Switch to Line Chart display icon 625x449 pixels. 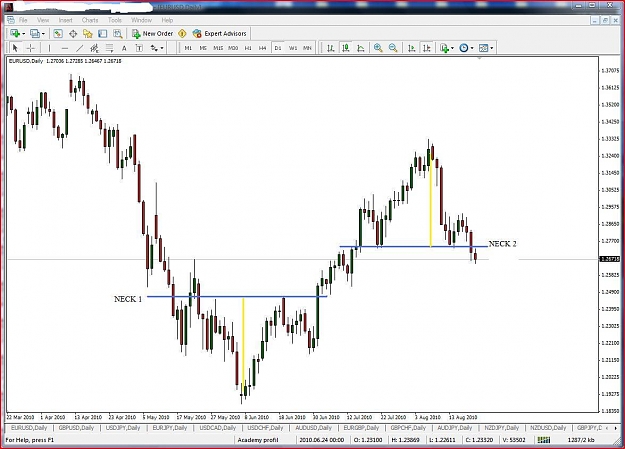[x=361, y=48]
